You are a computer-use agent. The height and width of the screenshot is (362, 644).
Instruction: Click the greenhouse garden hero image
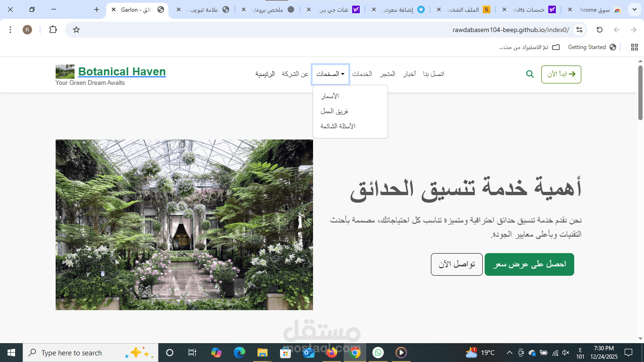[184, 225]
